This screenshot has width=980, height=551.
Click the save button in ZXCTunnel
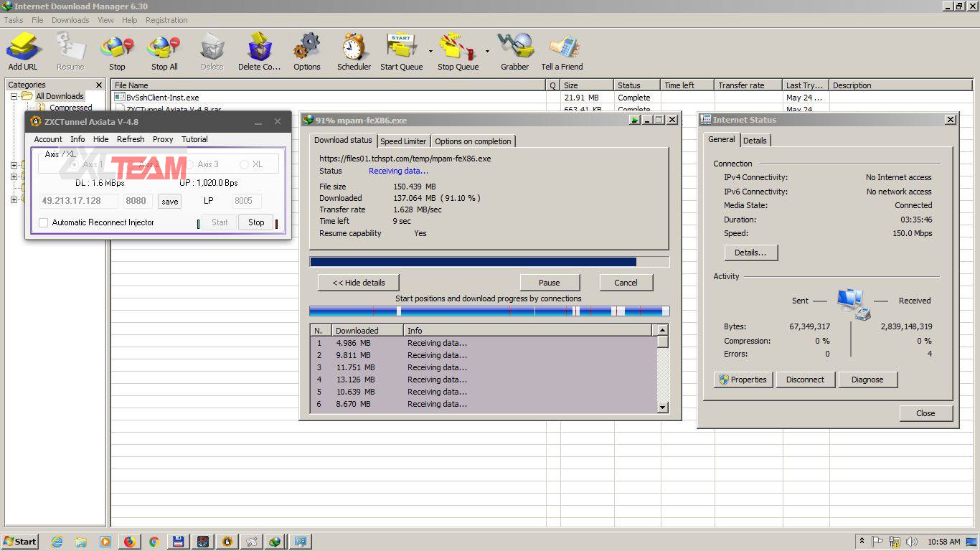(x=170, y=202)
